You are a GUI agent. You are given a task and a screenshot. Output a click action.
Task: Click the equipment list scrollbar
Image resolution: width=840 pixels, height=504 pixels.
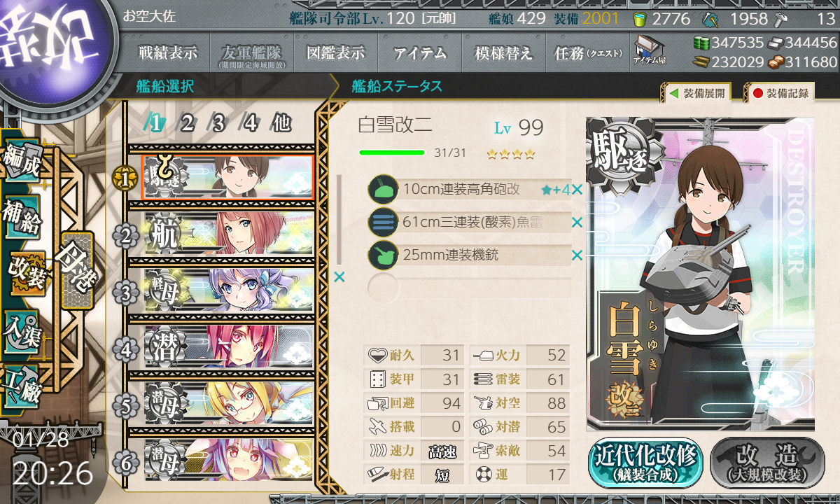(339, 220)
